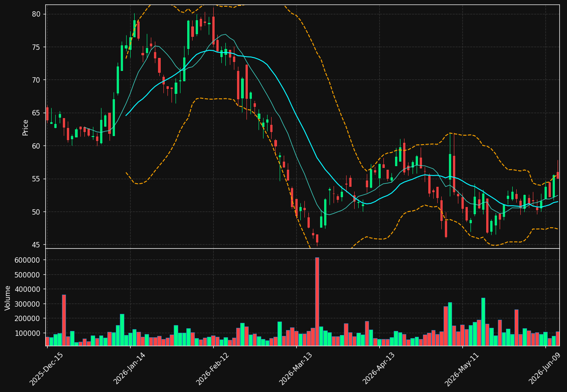Viewport: 567px width, 392px height.
Task: Select the 55 price tick label
Action: coord(36,179)
